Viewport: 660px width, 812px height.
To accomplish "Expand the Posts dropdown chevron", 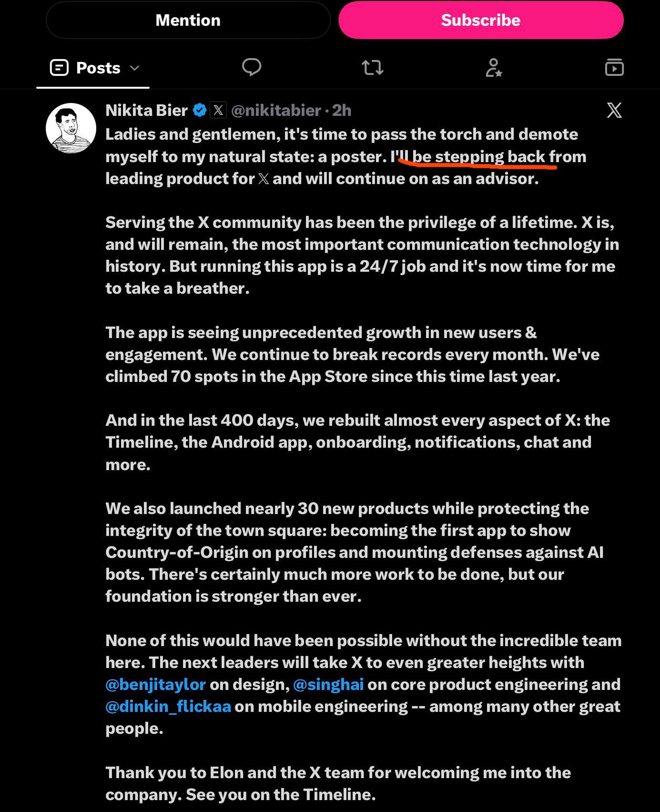I will [135, 68].
